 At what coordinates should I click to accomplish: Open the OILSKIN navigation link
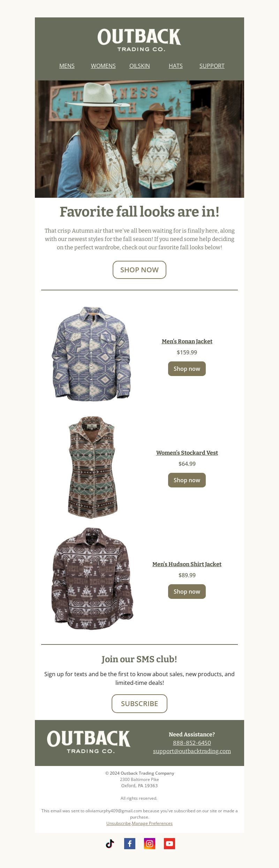pyautogui.click(x=139, y=66)
